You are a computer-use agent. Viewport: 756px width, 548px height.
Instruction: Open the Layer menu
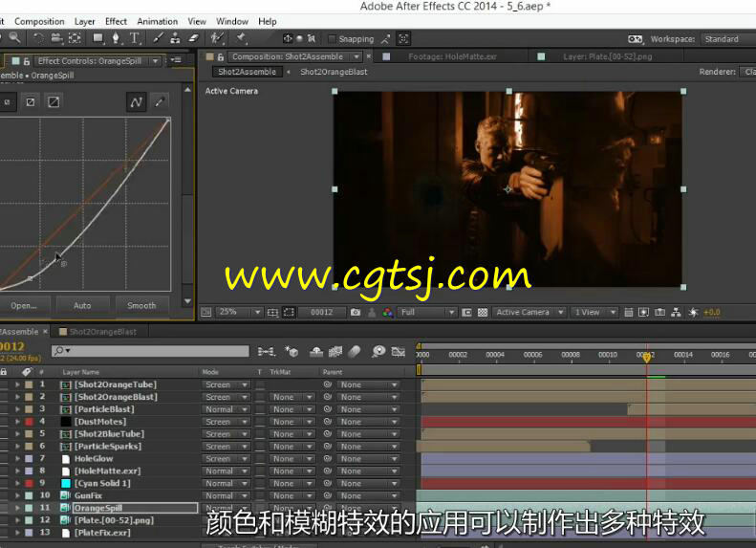[84, 21]
